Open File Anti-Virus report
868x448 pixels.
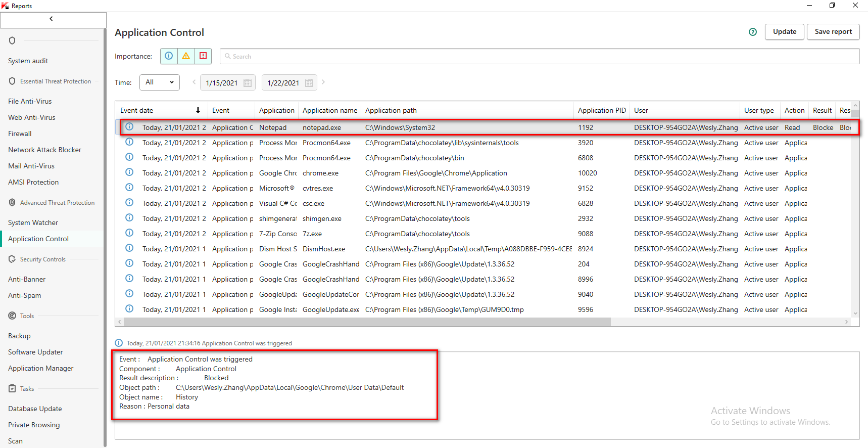point(30,101)
